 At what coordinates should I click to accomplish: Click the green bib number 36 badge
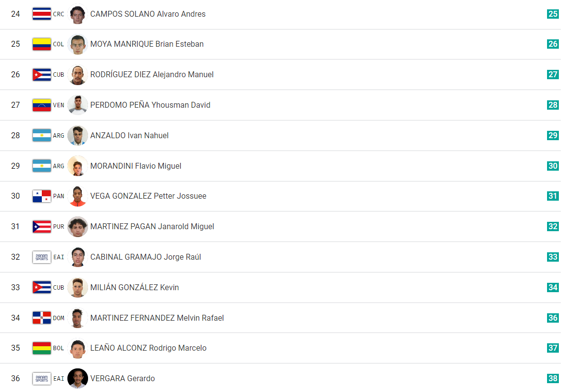coord(552,318)
